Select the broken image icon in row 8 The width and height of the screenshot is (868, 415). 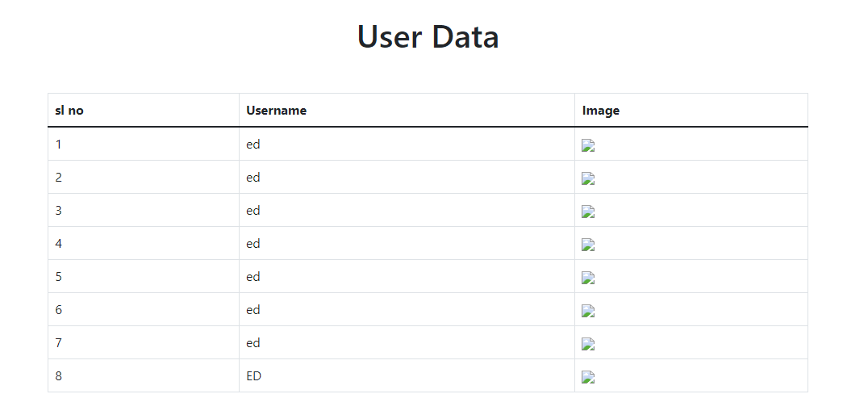(588, 377)
